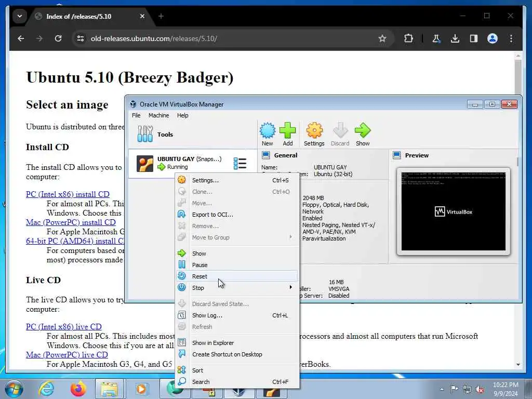Select the UBUNTU GAY virtual machine entry

coord(193,163)
